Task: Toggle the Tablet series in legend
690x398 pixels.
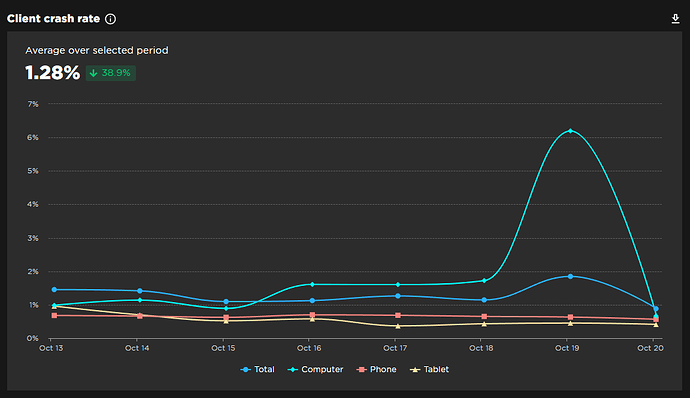Action: tap(429, 369)
